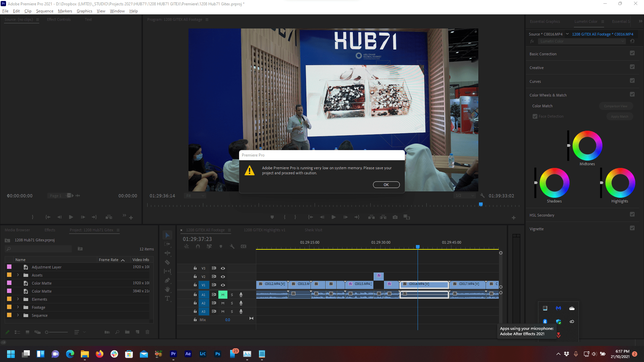Click OK on the low memory warning

tap(386, 185)
